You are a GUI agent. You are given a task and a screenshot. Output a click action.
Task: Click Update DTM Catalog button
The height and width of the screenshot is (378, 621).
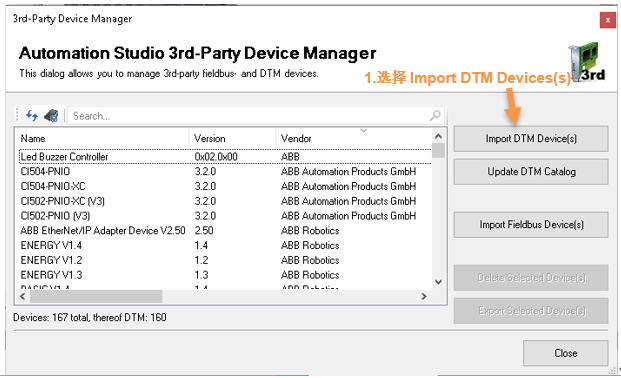(531, 172)
